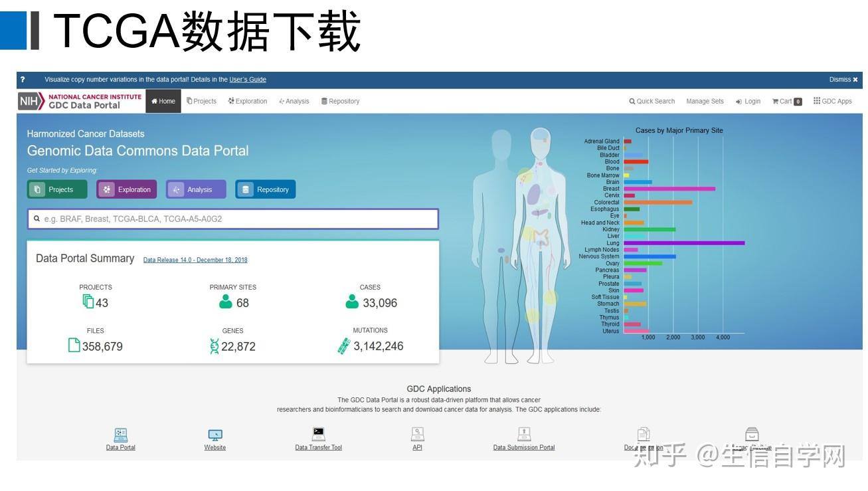This screenshot has height=491, width=868.
Task: Switch to the Projects tab in top menu
Action: [x=202, y=101]
